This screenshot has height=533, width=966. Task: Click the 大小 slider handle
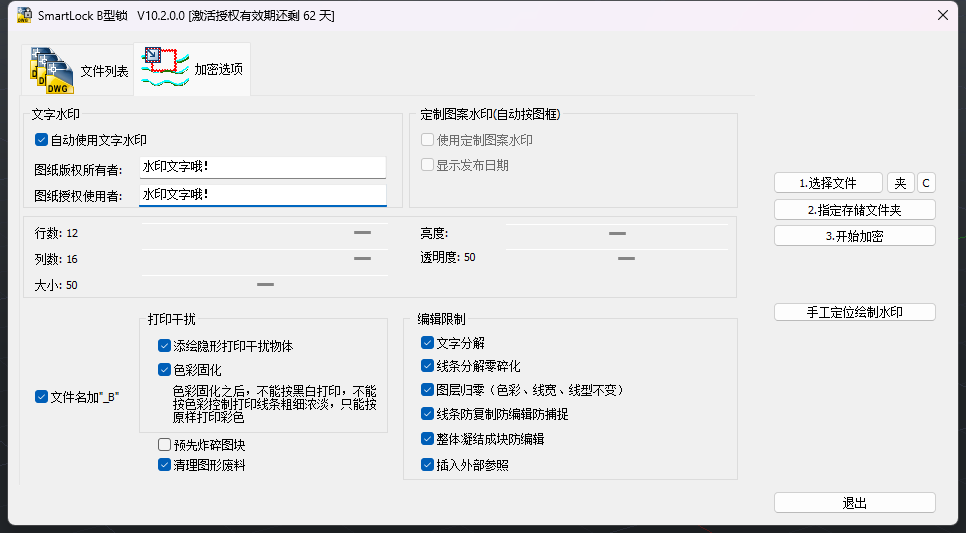click(266, 285)
